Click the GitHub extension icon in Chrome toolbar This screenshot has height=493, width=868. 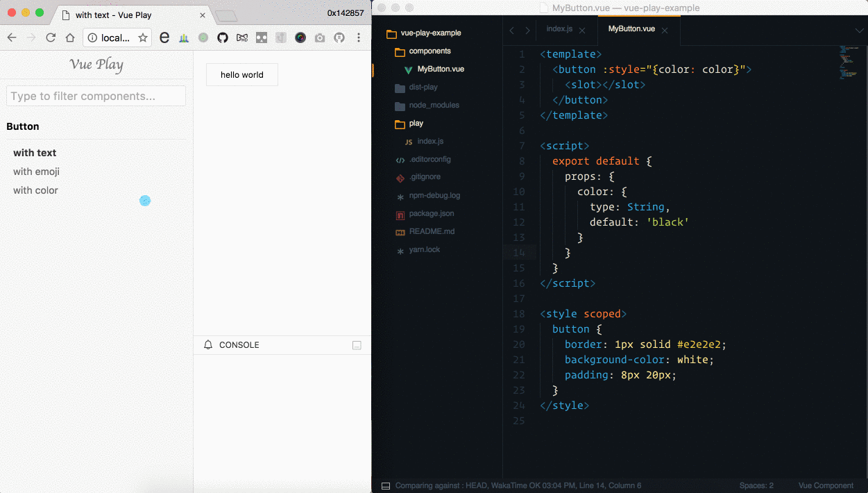click(222, 38)
